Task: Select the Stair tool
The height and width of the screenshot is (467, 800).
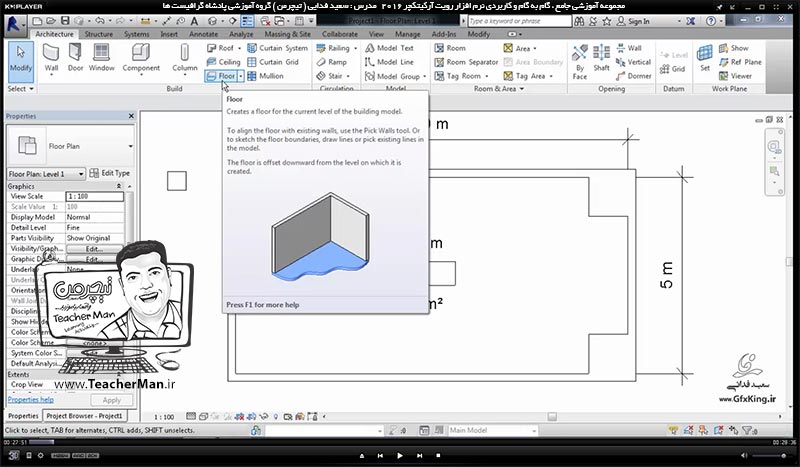Action: (330, 76)
